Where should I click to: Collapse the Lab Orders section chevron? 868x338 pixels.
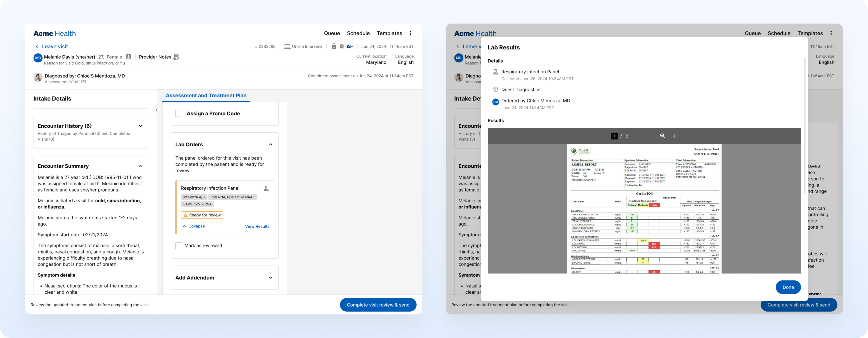tap(271, 144)
